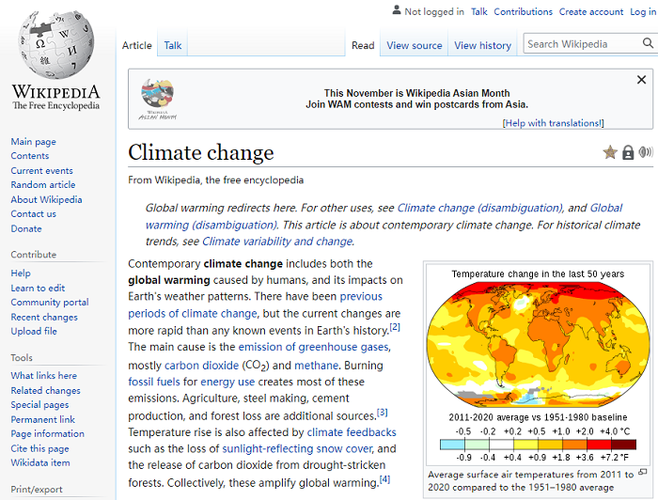Click the spoken article speaker icon
The width and height of the screenshot is (658, 500).
pyautogui.click(x=645, y=153)
